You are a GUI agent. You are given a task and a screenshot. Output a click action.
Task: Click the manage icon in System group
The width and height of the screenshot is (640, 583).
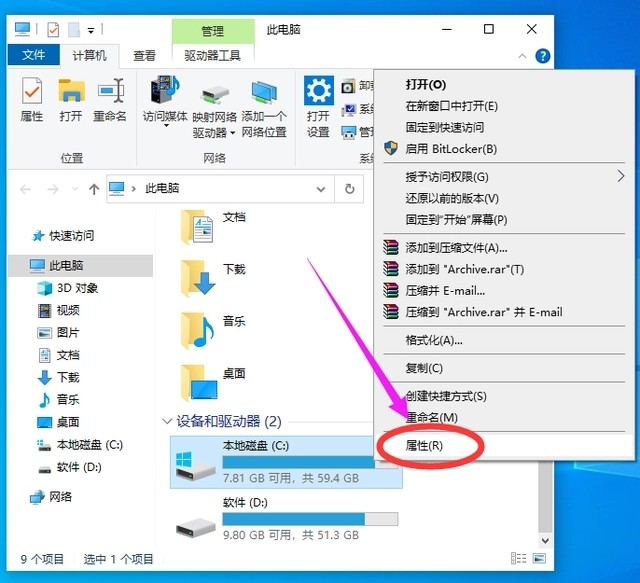(x=348, y=132)
